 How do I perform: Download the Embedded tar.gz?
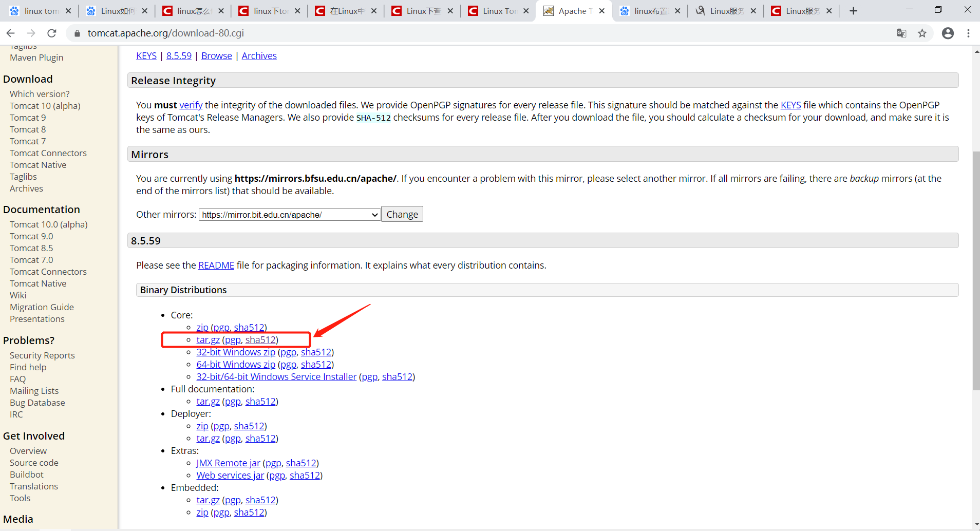tap(208, 500)
